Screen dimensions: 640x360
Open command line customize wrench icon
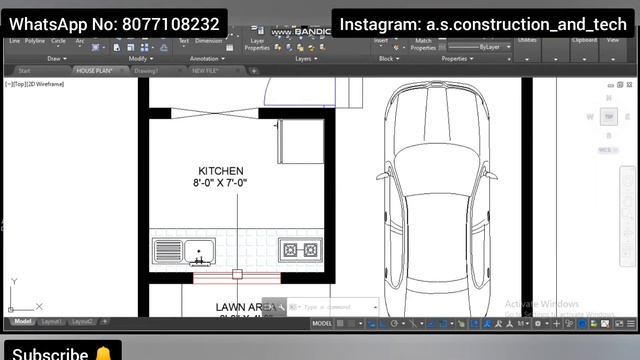tap(281, 307)
